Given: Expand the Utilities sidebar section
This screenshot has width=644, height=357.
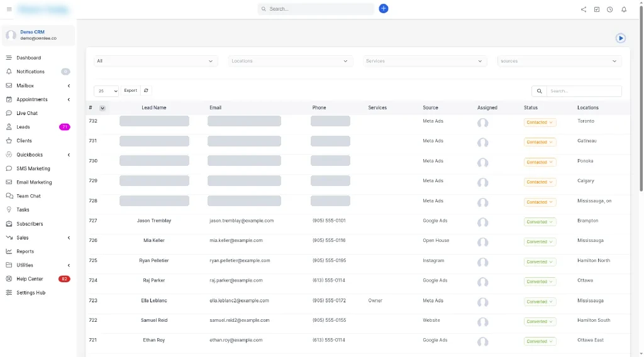Looking at the screenshot, I should point(38,265).
